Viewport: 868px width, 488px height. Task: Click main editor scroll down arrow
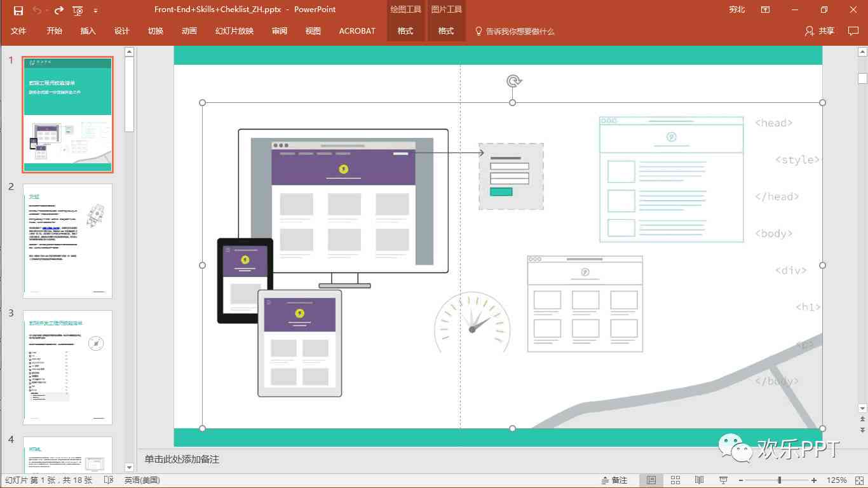click(x=862, y=408)
